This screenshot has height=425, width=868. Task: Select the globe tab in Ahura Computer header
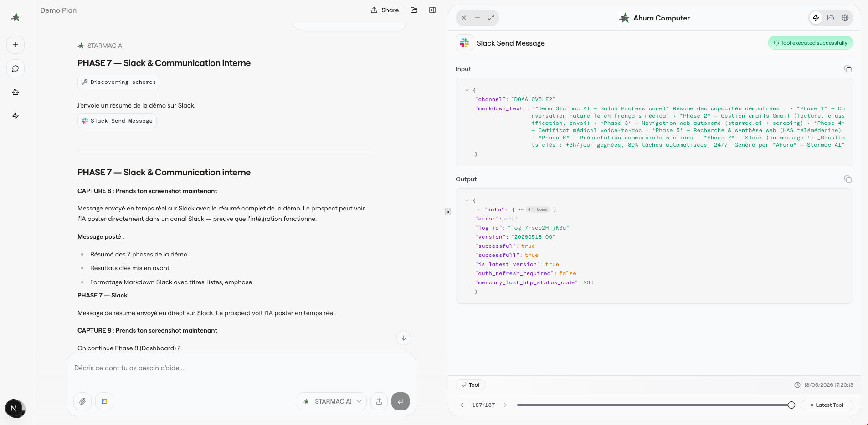845,18
